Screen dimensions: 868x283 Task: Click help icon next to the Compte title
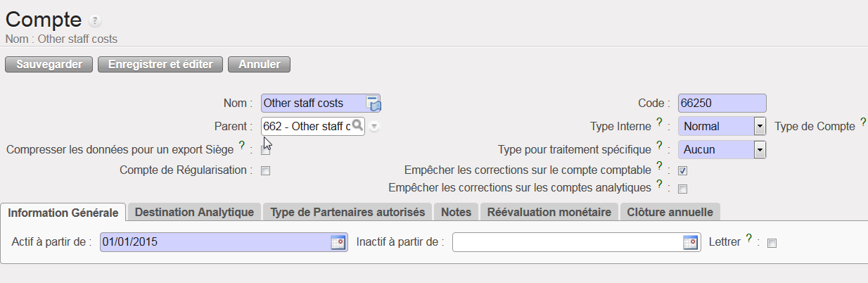point(96,21)
